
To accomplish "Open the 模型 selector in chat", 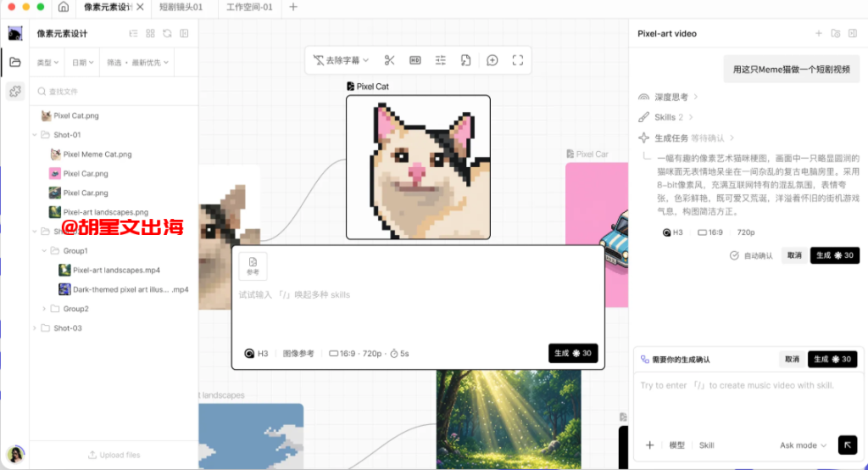I will pos(676,445).
